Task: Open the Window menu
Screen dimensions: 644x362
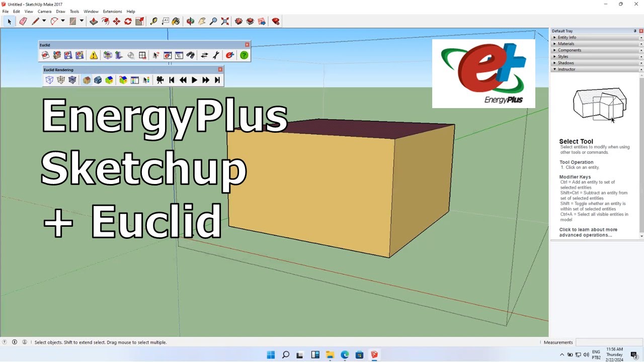Action: (x=91, y=11)
